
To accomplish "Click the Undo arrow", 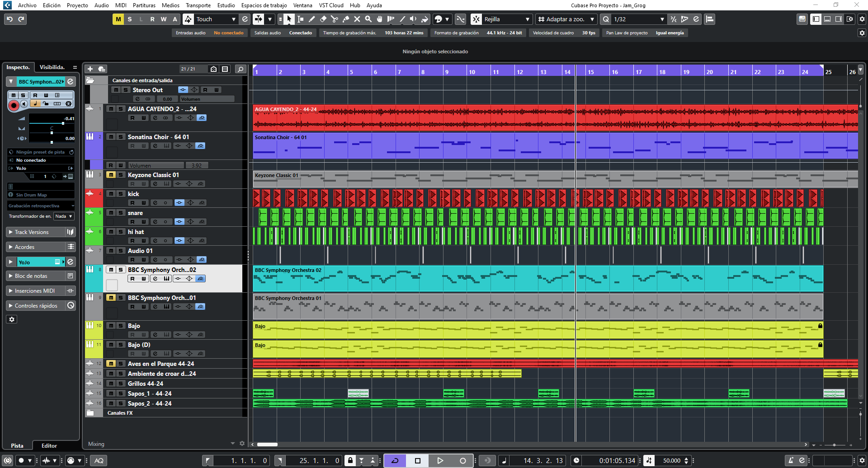I will click(x=9, y=19).
